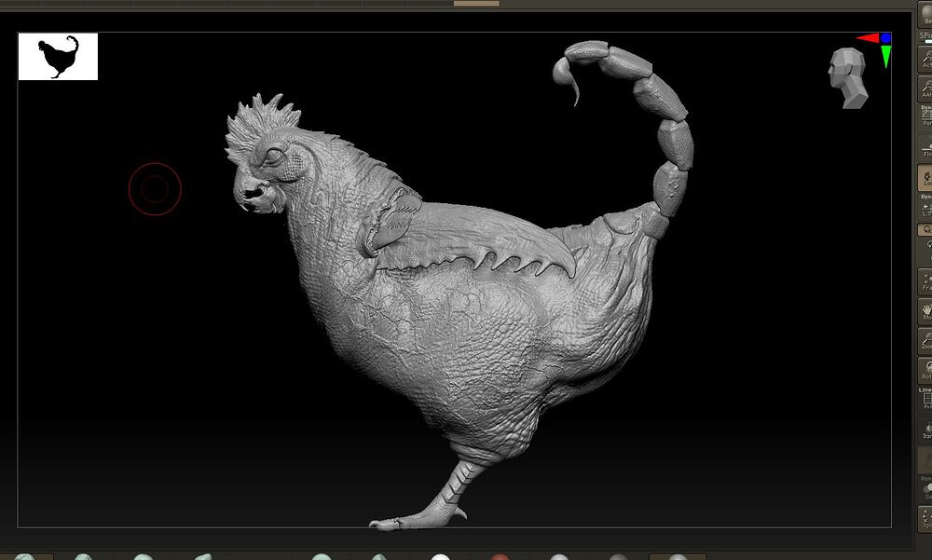Toggle L.Sym local symmetry
932x560 pixels.
[x=925, y=207]
